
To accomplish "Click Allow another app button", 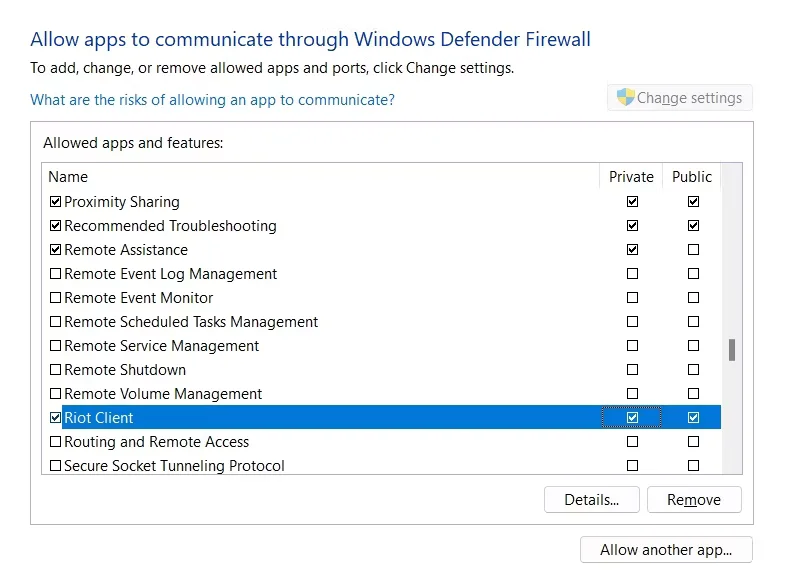I will (x=666, y=550).
